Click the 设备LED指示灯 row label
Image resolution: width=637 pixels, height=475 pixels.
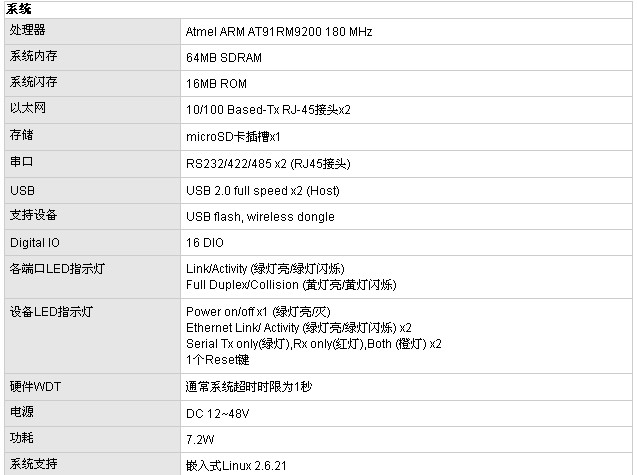coord(51,312)
